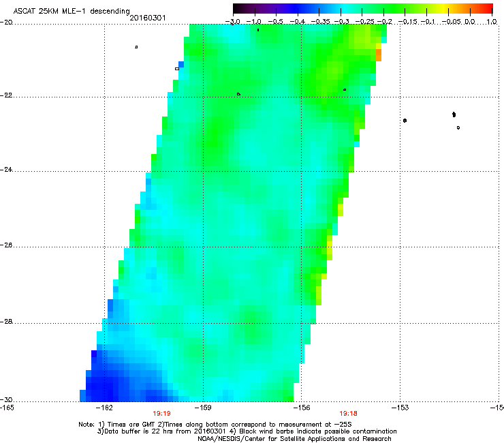Click the -153 longitude axis label

400,408
